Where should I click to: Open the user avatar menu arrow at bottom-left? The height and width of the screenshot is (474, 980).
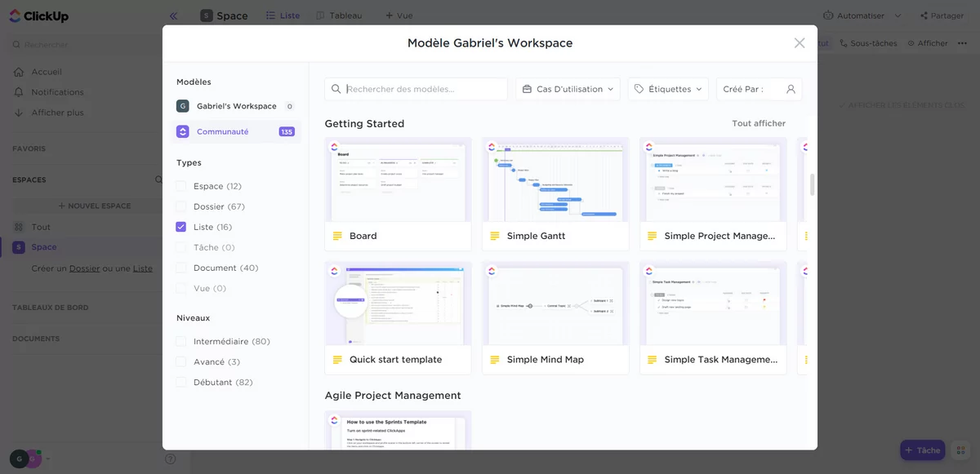47,459
